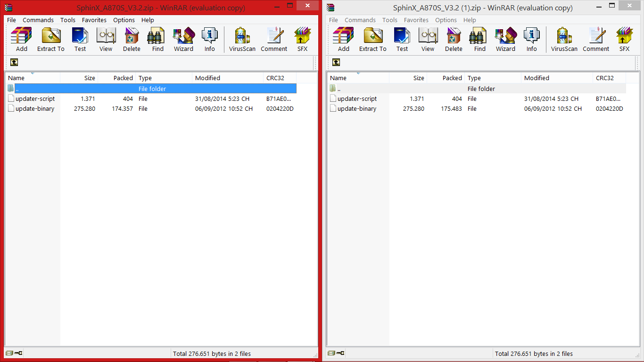Screen dimensions: 644x362
Task: Click SFX icon in left WinRAR window
Action: [x=302, y=40]
